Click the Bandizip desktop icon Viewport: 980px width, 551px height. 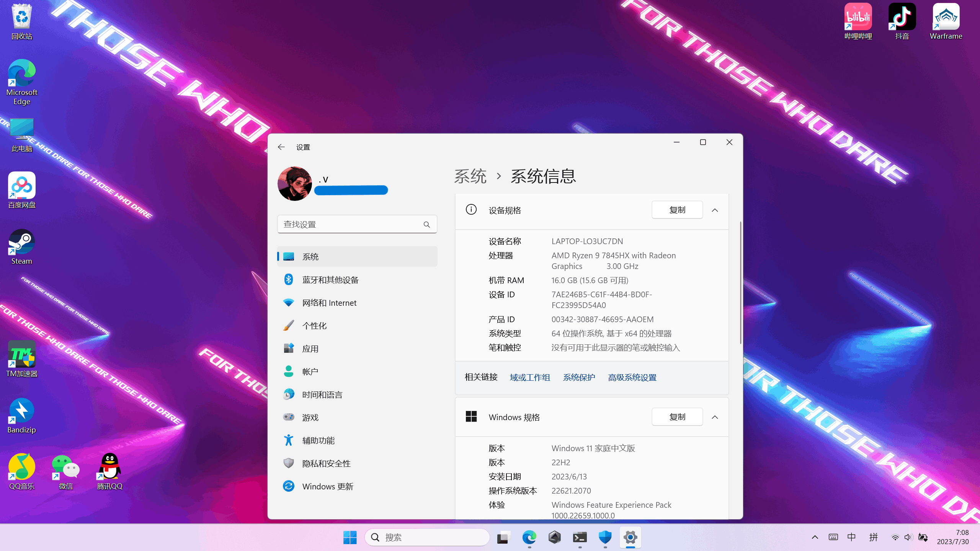pyautogui.click(x=21, y=415)
